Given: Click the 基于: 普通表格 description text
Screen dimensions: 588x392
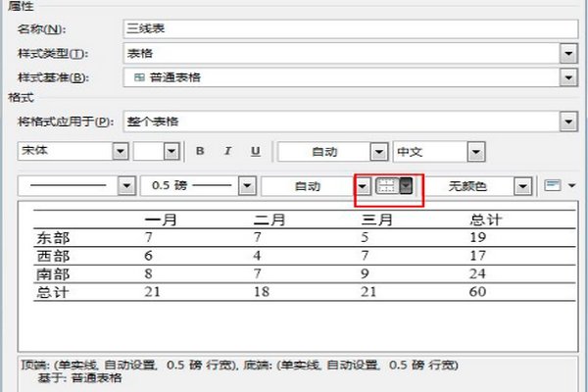Looking at the screenshot, I should 79,377.
